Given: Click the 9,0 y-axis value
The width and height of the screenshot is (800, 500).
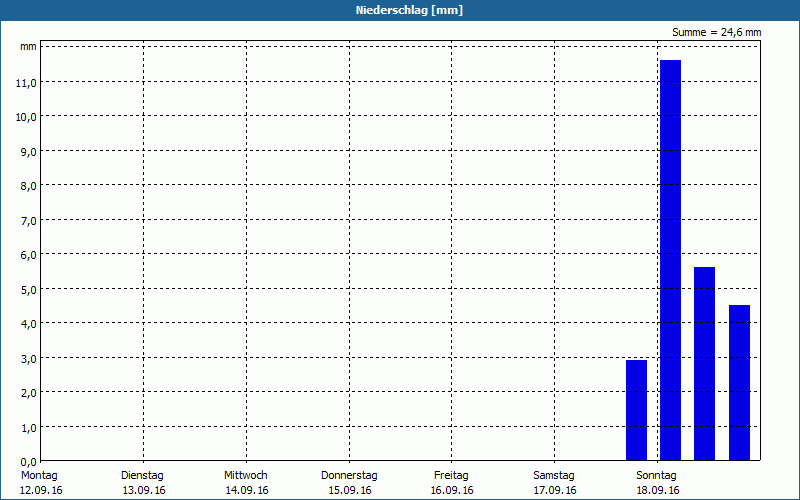Looking at the screenshot, I should point(29,152).
